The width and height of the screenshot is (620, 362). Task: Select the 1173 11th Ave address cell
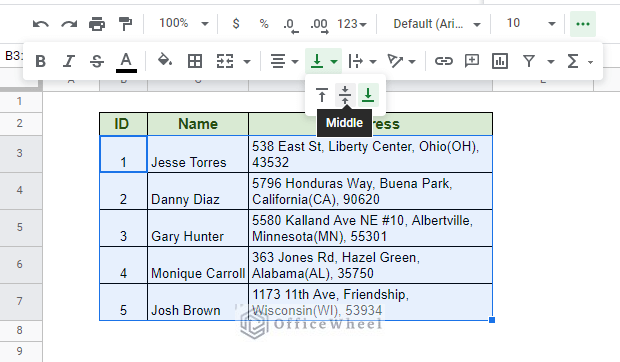[370, 302]
